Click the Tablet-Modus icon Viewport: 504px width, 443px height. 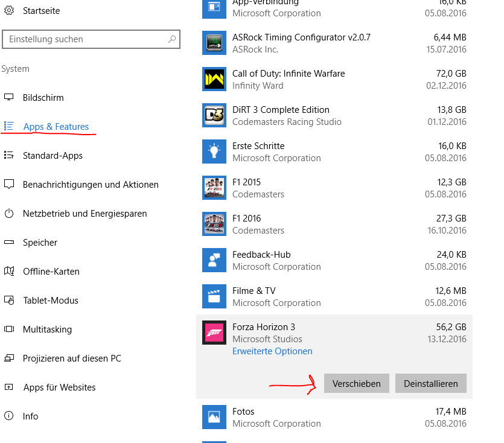tap(9, 301)
